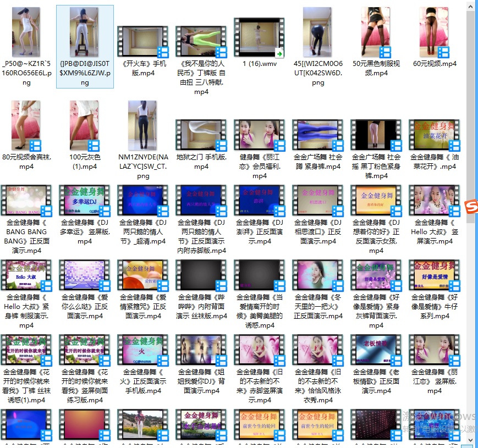Click the 《丽江恋》竖屏版.mp4 icon
This screenshot has height=448, width=478.
click(x=434, y=350)
